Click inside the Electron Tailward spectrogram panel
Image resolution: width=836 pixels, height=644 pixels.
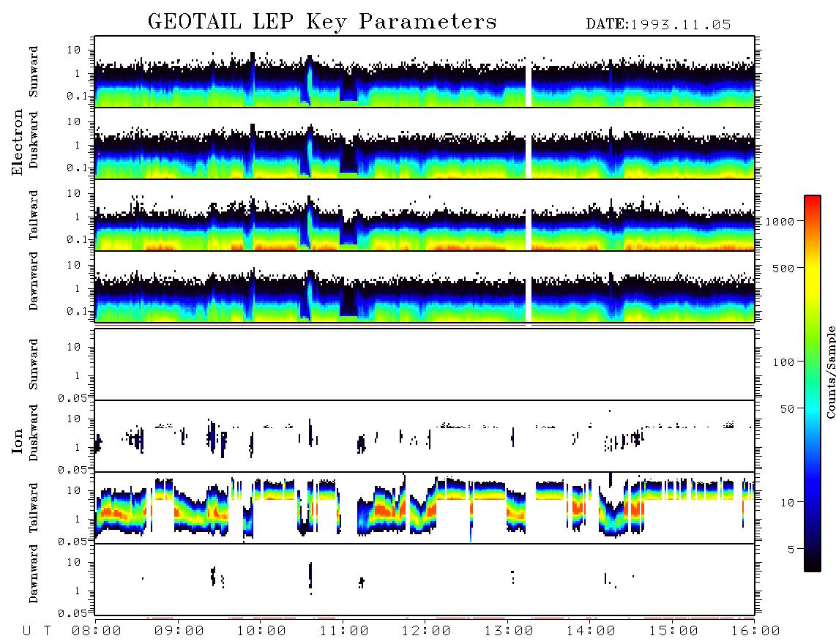[425, 215]
